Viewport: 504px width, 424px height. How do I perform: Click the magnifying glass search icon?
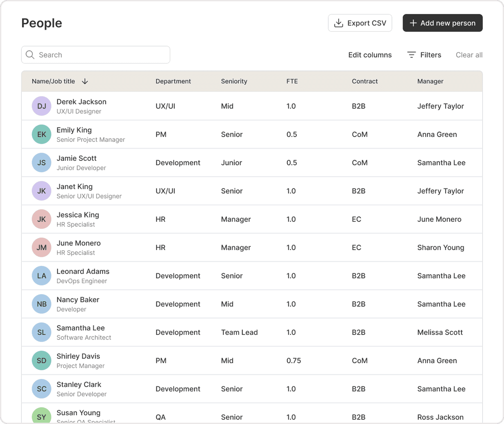30,55
